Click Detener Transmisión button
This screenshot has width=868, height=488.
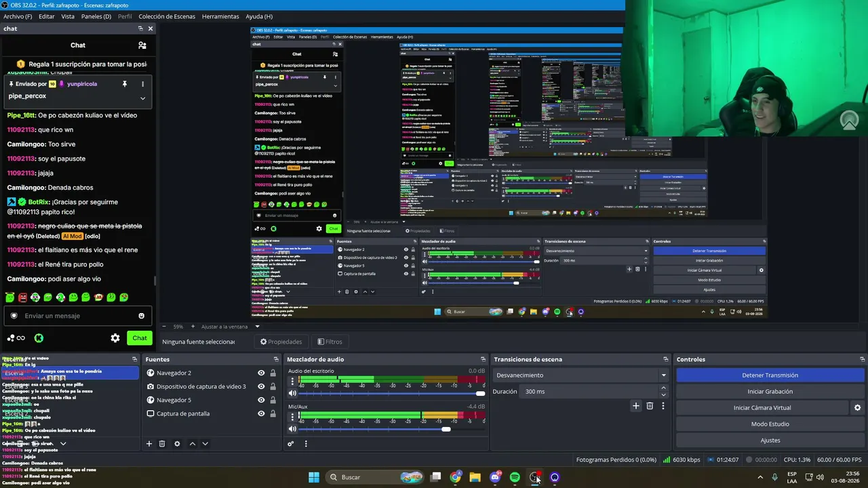click(770, 375)
